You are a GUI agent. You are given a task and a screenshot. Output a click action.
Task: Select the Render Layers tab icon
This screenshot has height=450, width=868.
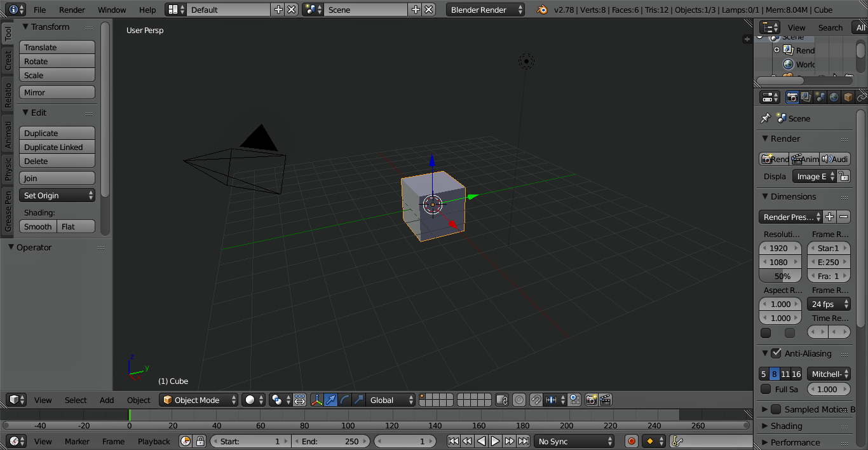tap(806, 97)
